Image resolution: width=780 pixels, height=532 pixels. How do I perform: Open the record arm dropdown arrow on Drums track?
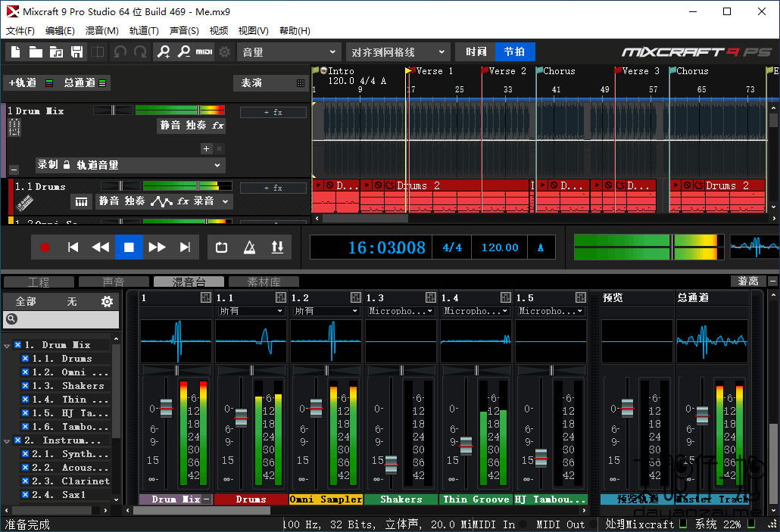coord(226,201)
